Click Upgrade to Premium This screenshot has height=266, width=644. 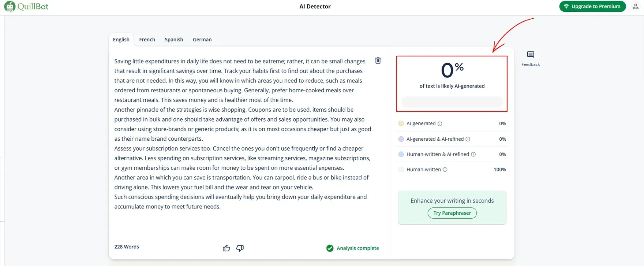(592, 6)
